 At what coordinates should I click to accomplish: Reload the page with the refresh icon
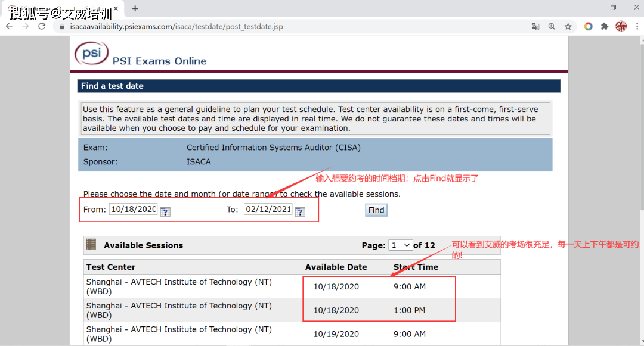[42, 27]
